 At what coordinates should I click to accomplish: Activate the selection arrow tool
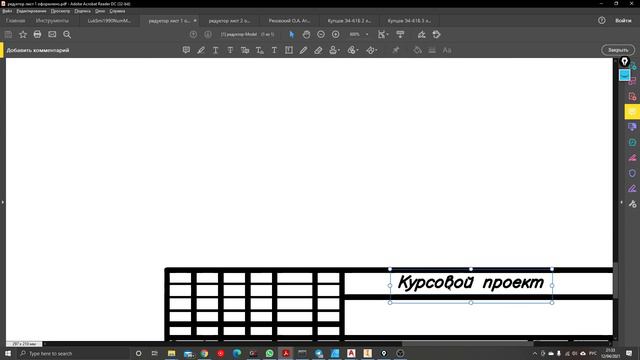(291, 35)
